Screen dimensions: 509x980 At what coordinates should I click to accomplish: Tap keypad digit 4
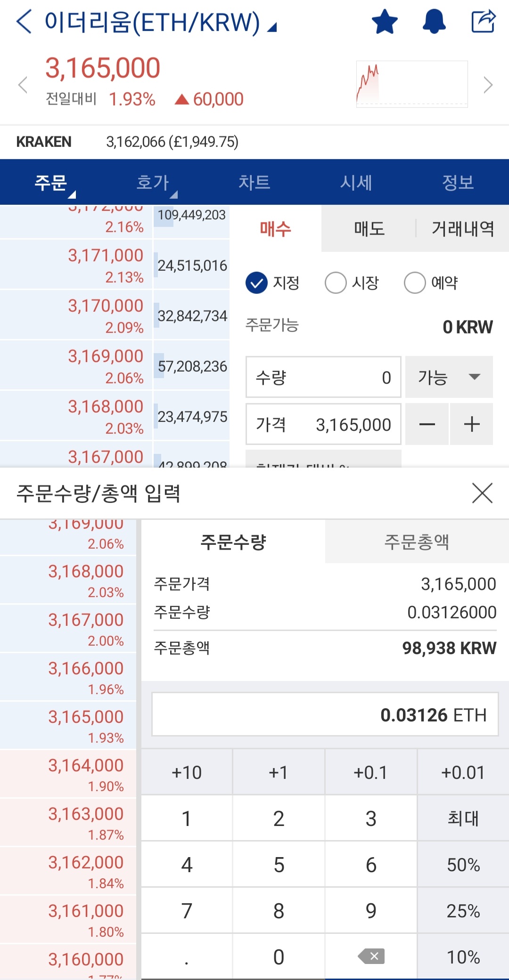(x=187, y=865)
